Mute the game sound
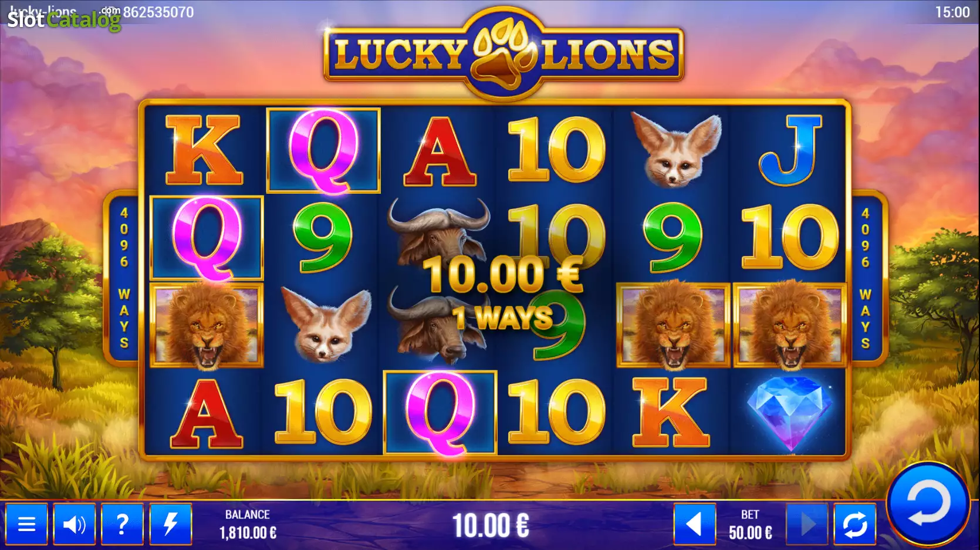The height and width of the screenshot is (550, 980). 75,524
